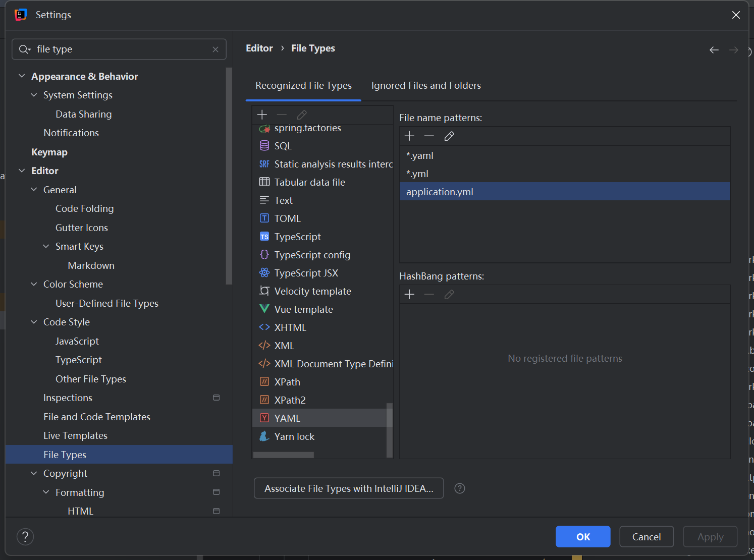Image resolution: width=754 pixels, height=560 pixels.
Task: Click the Inspections project-level settings icon
Action: [x=217, y=398]
